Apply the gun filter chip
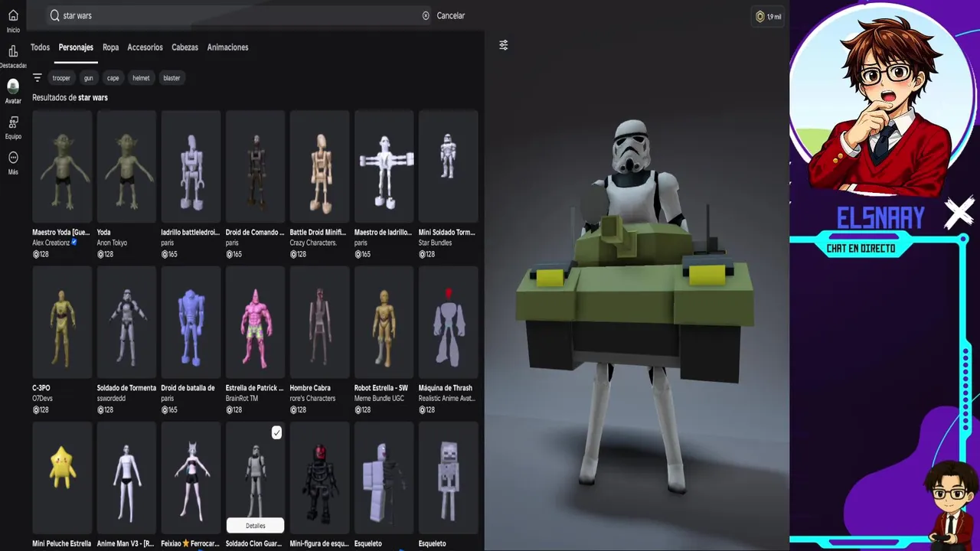 (x=89, y=78)
